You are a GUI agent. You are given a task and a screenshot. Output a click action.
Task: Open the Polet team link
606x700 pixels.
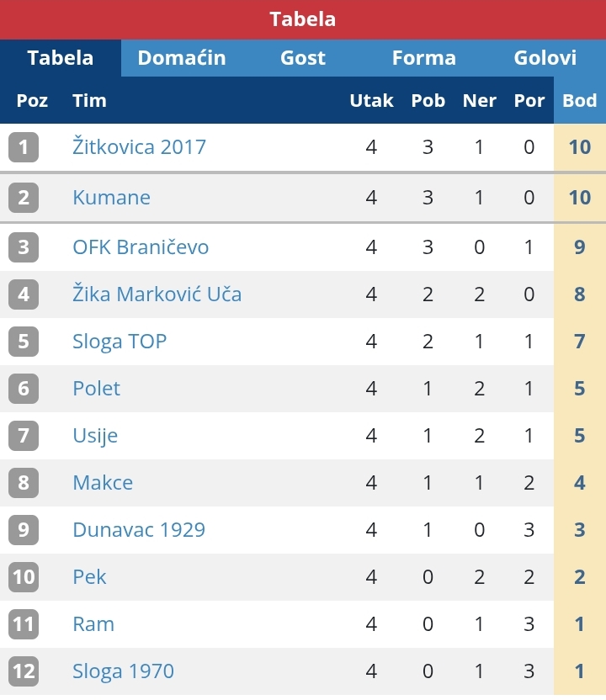coord(96,389)
